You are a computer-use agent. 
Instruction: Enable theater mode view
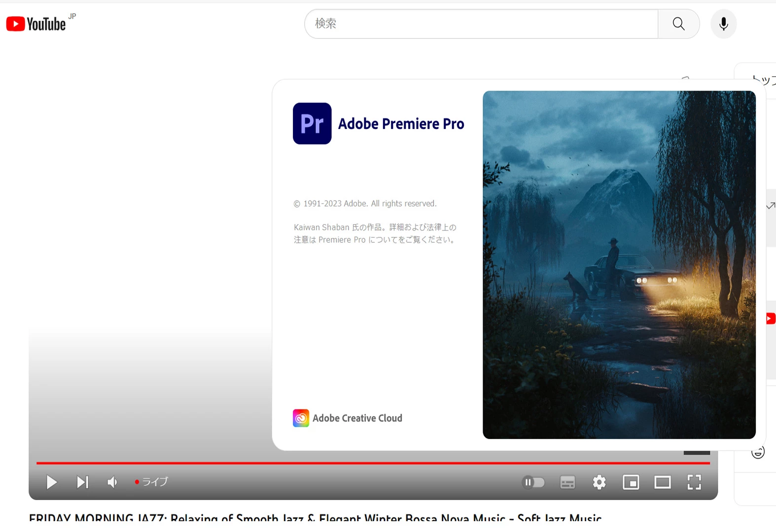coord(662,482)
